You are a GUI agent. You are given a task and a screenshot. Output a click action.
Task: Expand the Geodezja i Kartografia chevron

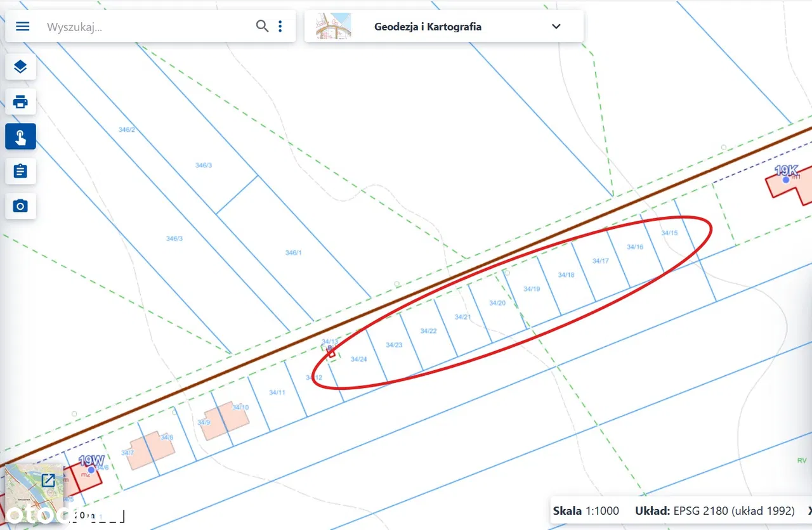556,27
